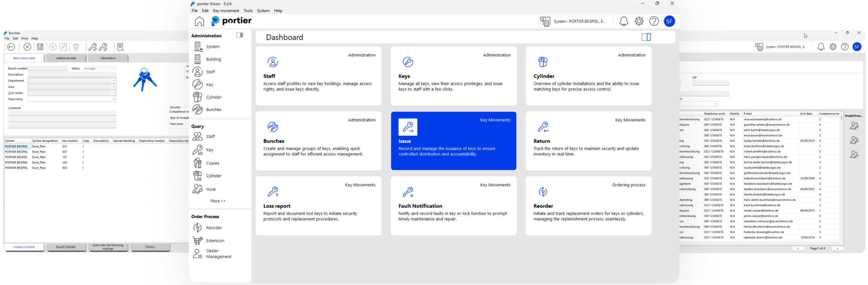Screen dimensions: 868x285
Task: Go to the home screen via house icon
Action: coord(199,21)
